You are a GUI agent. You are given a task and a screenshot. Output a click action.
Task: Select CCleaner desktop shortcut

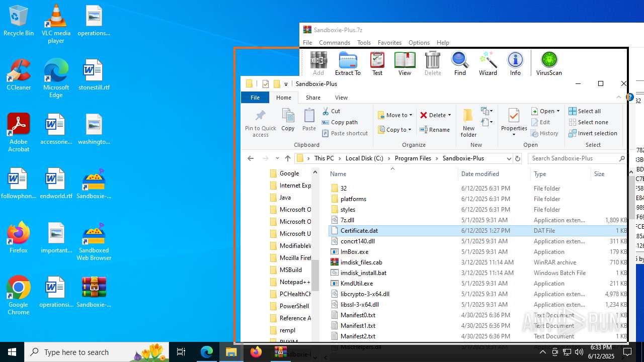pos(19,74)
